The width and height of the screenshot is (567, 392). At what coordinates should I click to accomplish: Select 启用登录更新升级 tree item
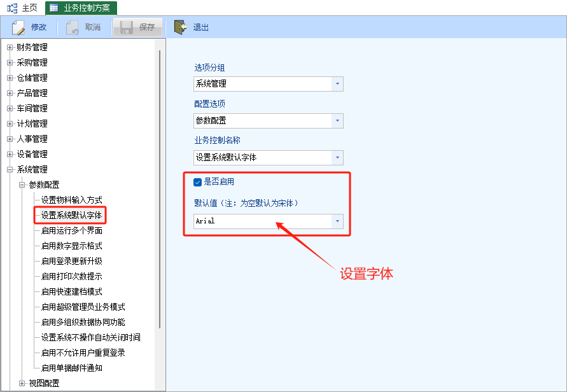(x=71, y=261)
